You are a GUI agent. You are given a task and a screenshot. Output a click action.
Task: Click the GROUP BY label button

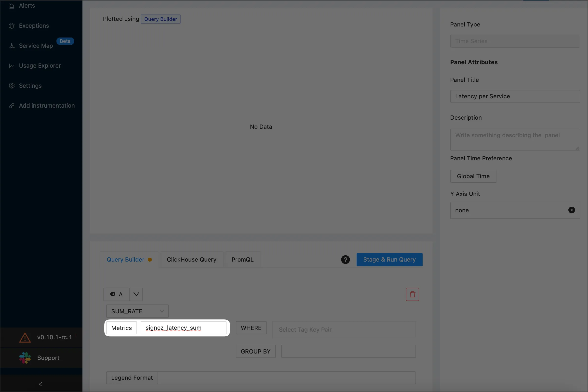tap(256, 351)
